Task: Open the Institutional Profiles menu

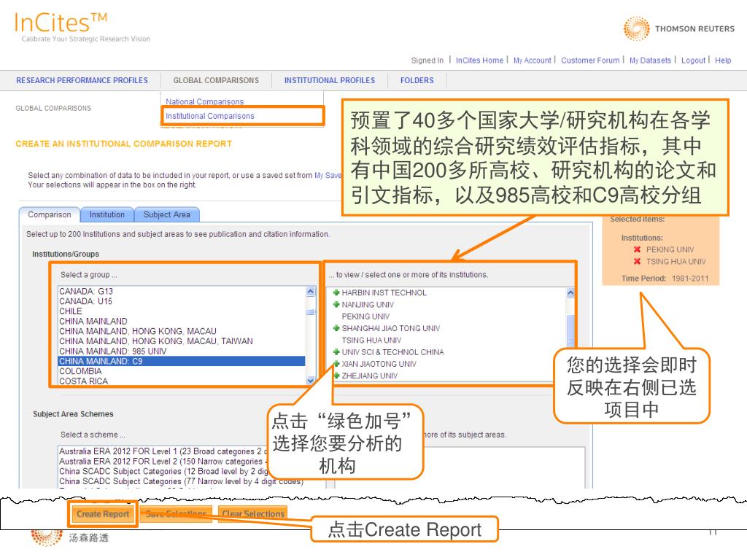Action: tap(330, 80)
